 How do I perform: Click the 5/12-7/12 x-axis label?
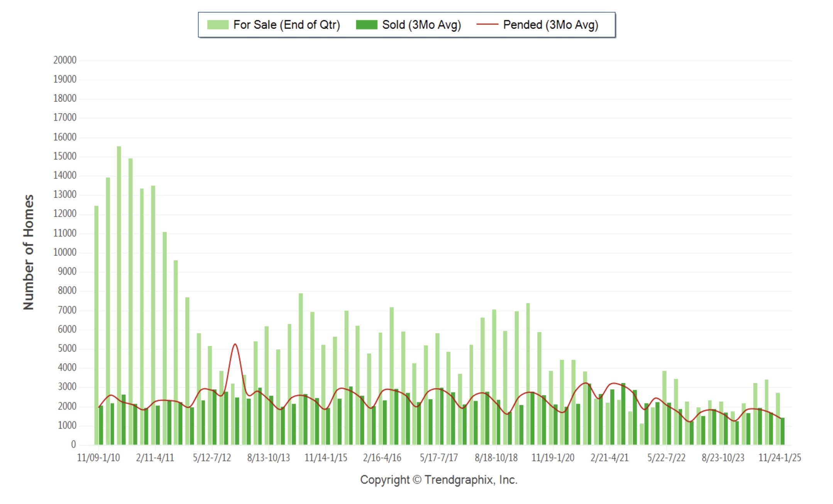click(212, 458)
